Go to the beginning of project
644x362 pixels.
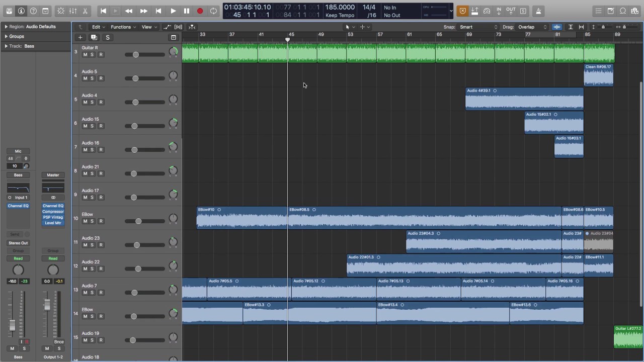(x=104, y=11)
